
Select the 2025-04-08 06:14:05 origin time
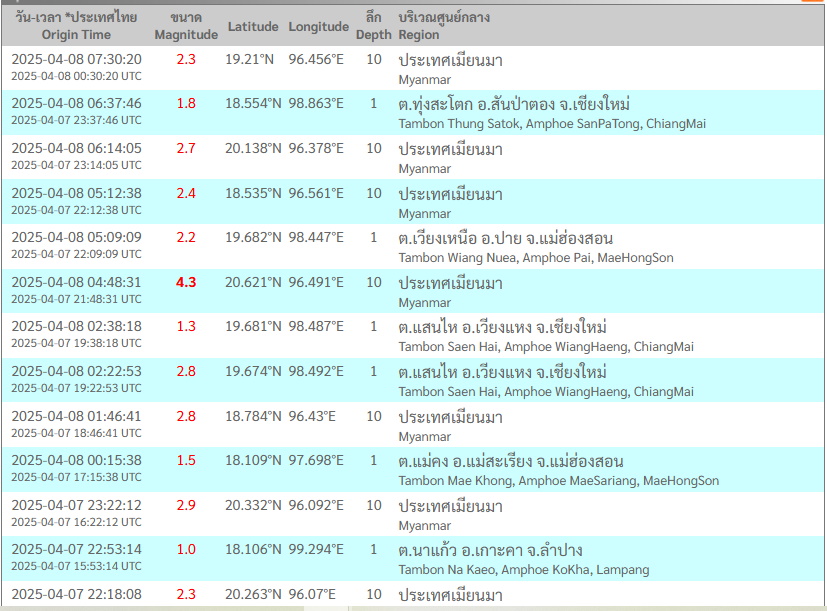(x=76, y=148)
